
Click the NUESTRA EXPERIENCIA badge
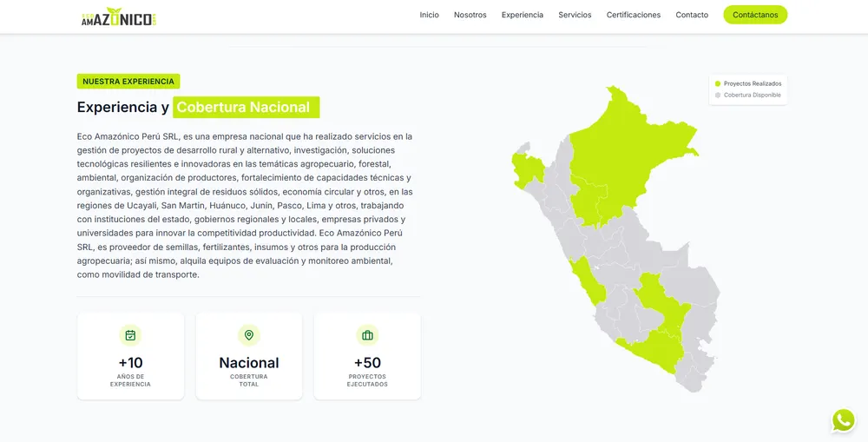pos(128,82)
